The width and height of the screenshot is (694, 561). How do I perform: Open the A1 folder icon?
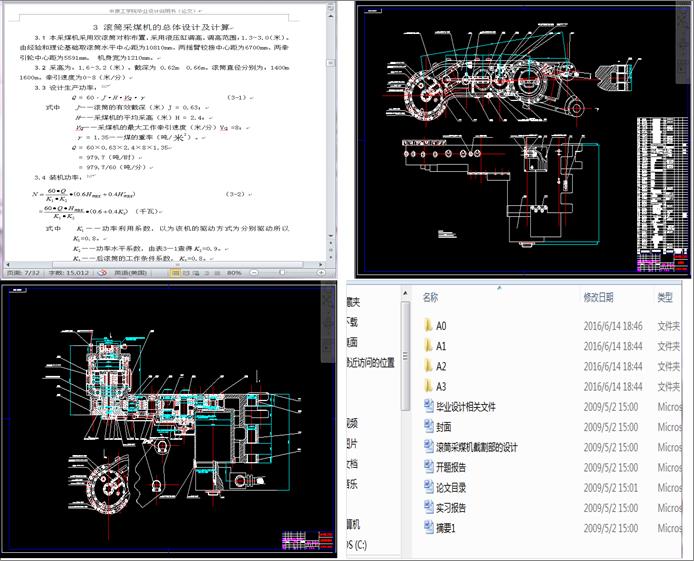[428, 346]
